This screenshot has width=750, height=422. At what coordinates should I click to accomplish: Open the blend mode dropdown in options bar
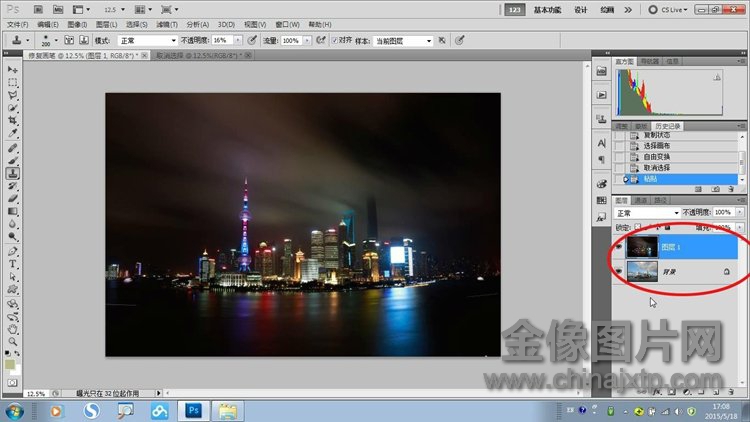point(147,41)
